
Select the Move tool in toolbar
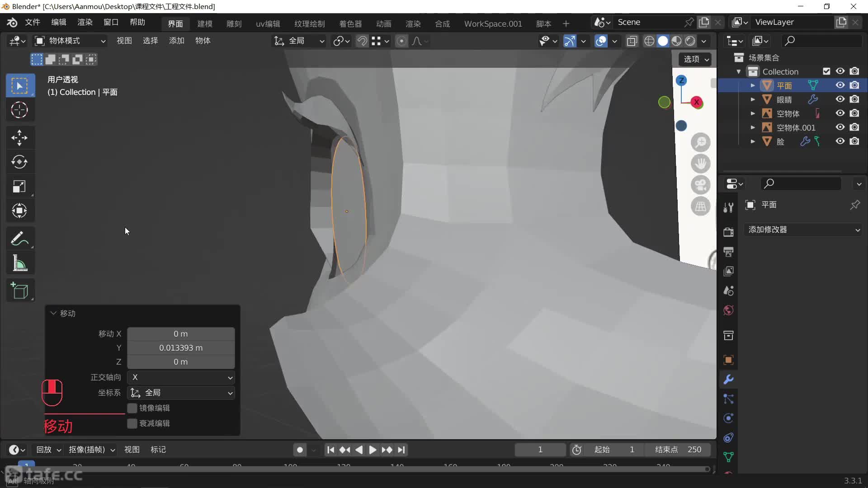coord(19,138)
